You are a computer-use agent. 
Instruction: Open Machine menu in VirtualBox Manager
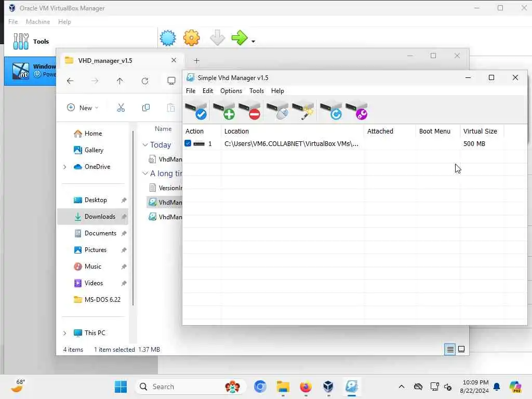pyautogui.click(x=38, y=22)
